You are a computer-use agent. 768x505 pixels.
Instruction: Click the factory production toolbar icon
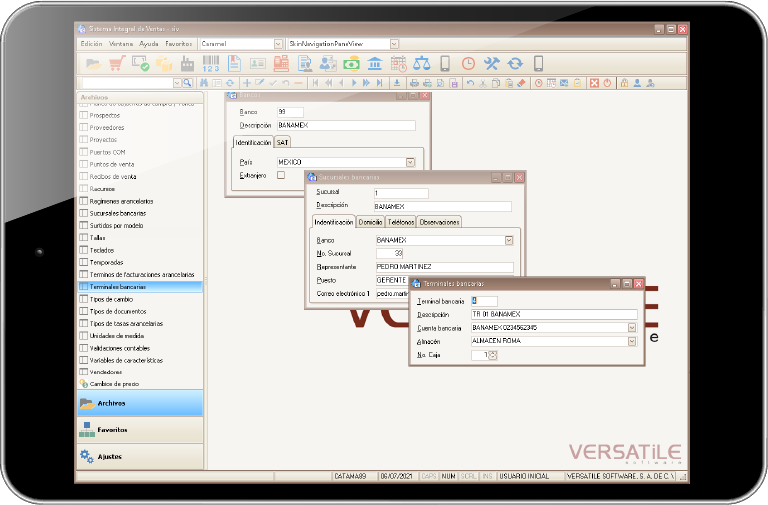tap(188, 64)
